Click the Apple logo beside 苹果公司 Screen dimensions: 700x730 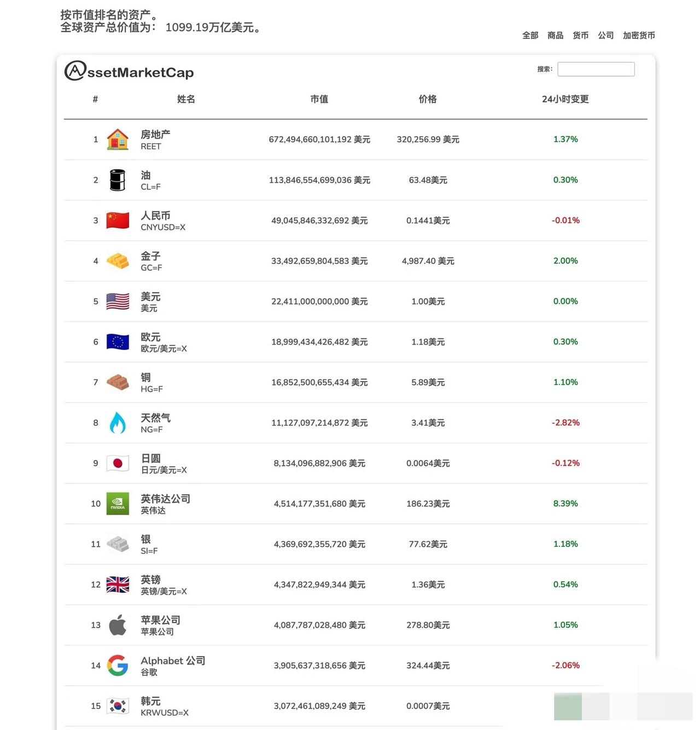pos(117,624)
